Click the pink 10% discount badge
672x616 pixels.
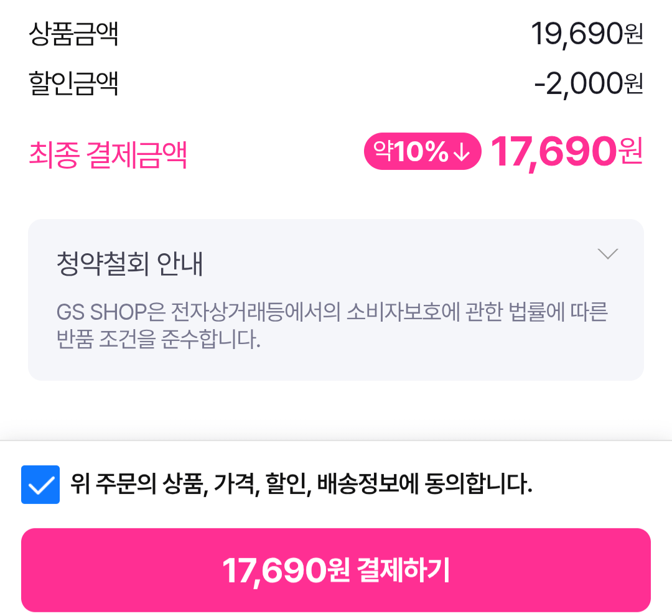[x=422, y=152]
